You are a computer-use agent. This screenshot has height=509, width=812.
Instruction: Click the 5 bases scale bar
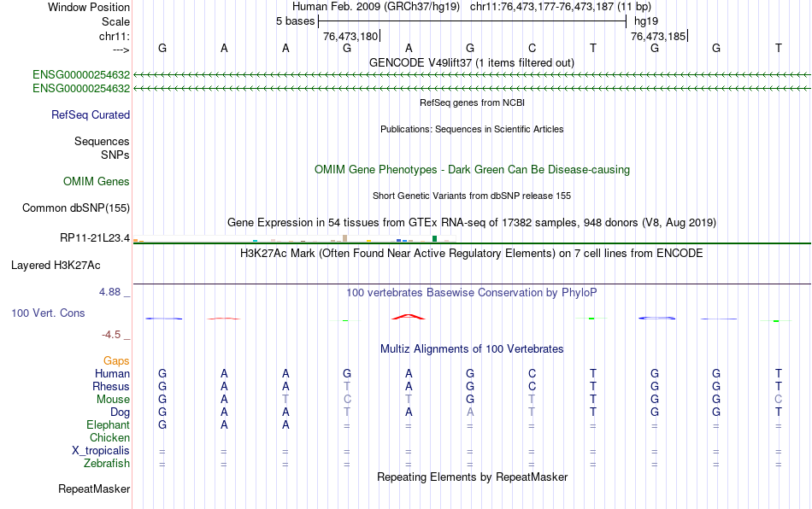(x=473, y=21)
